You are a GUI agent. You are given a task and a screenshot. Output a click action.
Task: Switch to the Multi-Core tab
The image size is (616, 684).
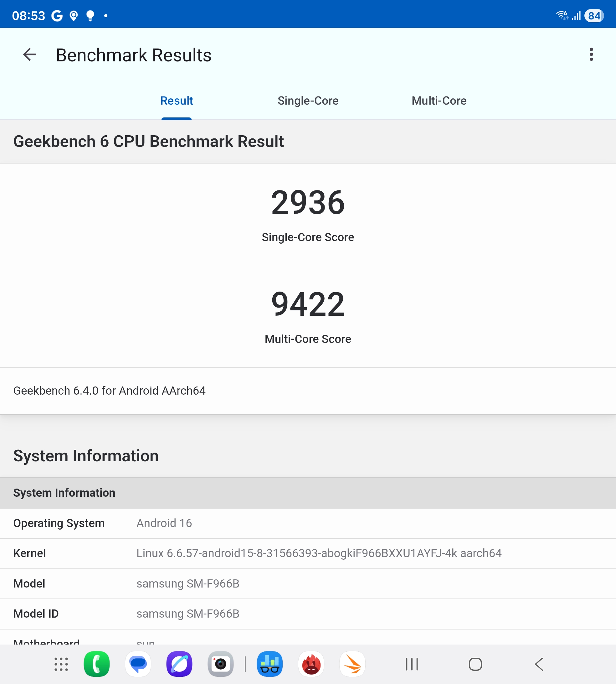pos(439,101)
